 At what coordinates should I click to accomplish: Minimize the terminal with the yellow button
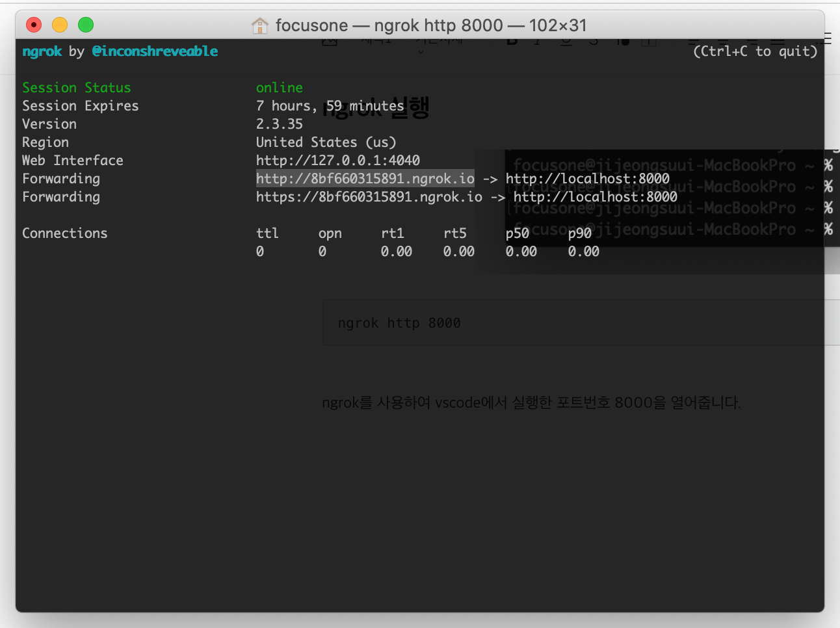coord(60,25)
